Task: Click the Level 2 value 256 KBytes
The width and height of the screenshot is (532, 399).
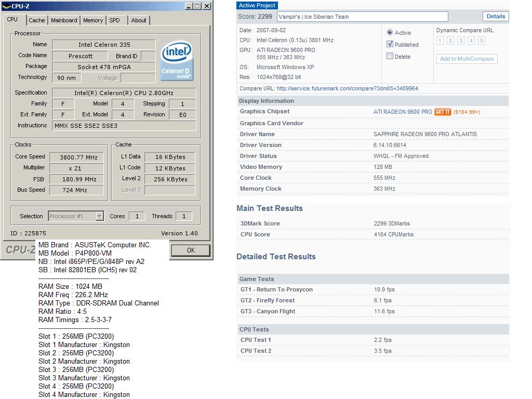Action: pyautogui.click(x=170, y=179)
